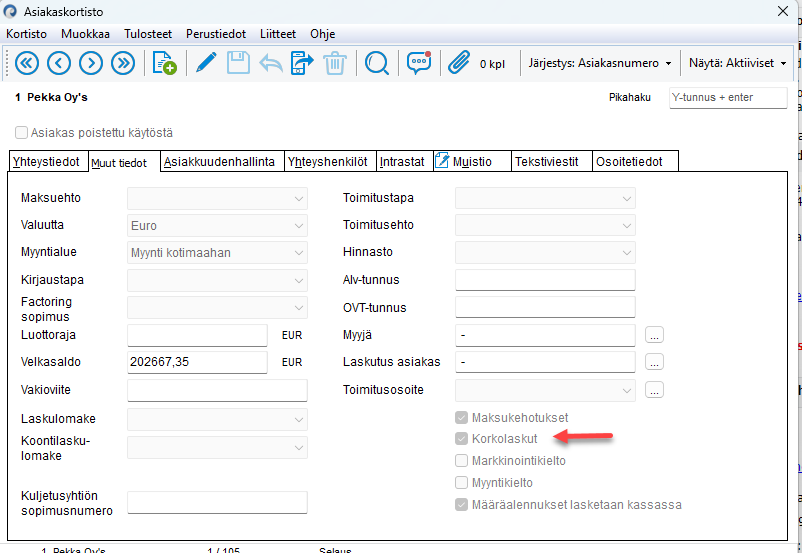Click the Myyjä text field
Image resolution: width=802 pixels, height=553 pixels.
[545, 335]
